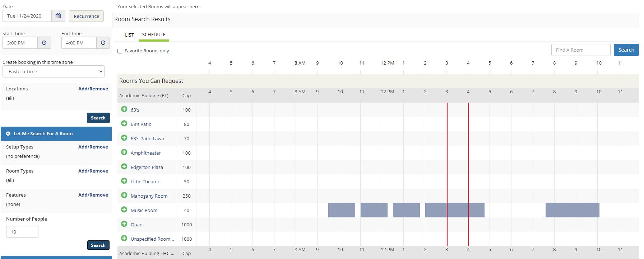Screen dimensions: 644x259
Task: Select the SCHEDULE tab
Action: (154, 34)
